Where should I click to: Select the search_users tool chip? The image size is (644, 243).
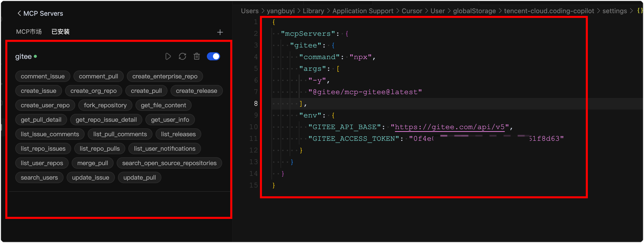click(39, 178)
